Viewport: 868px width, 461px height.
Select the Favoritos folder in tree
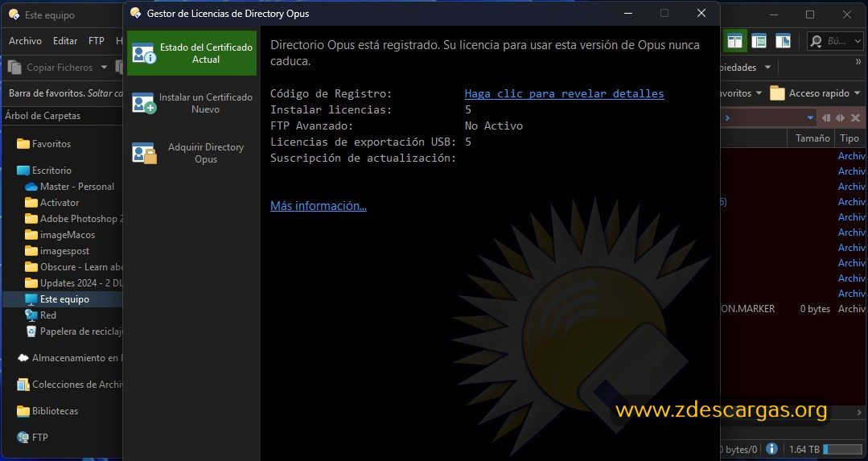(x=51, y=144)
